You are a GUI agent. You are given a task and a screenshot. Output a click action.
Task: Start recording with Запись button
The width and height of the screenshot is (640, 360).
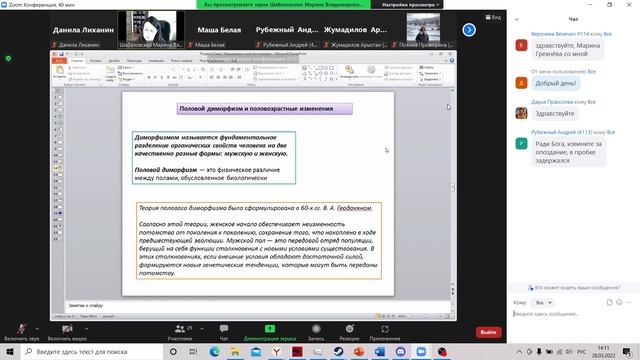tap(316, 332)
